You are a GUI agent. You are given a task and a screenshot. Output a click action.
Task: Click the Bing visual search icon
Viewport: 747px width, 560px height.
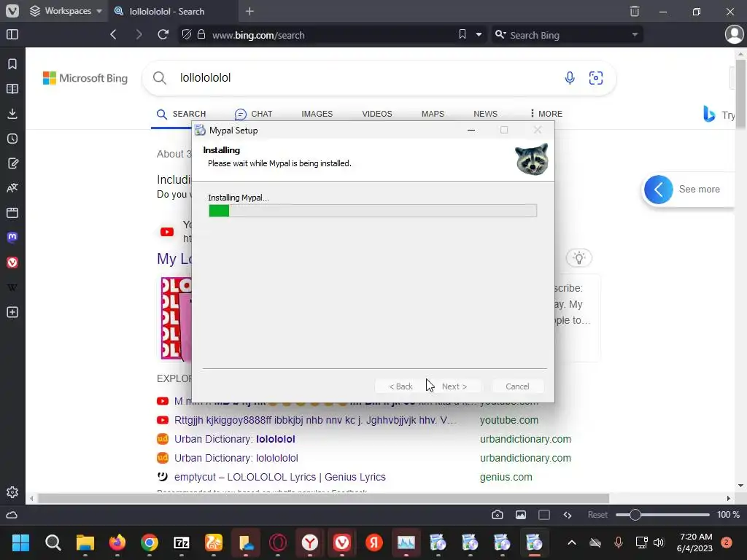pos(596,77)
